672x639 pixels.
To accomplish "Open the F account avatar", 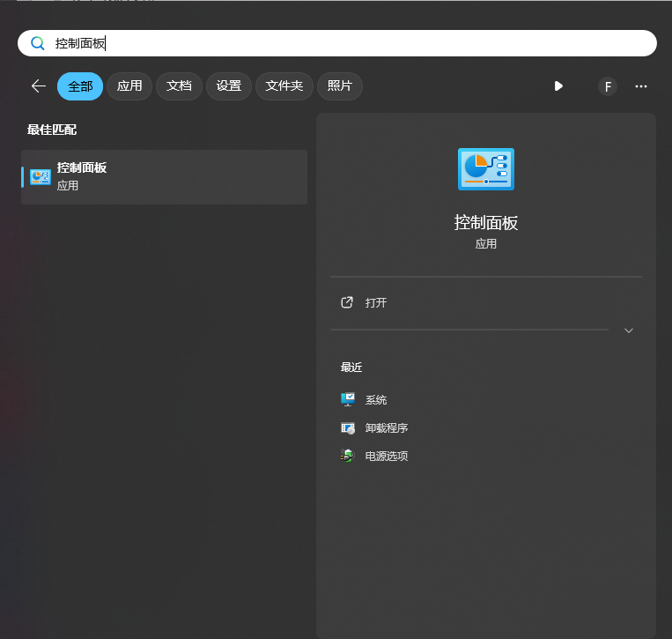I will tap(607, 86).
